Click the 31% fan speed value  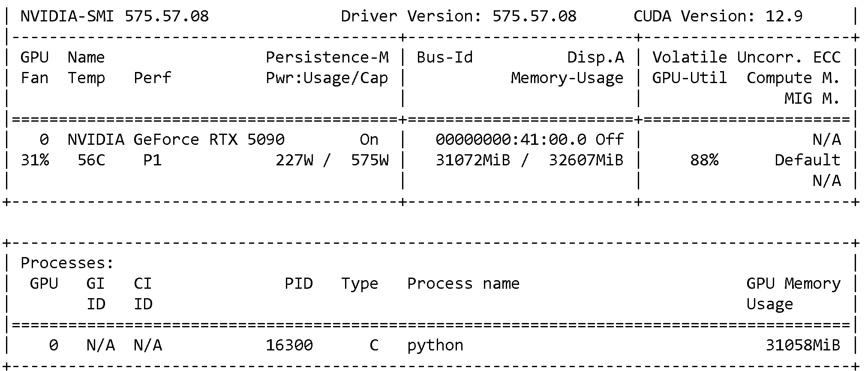tap(35, 160)
